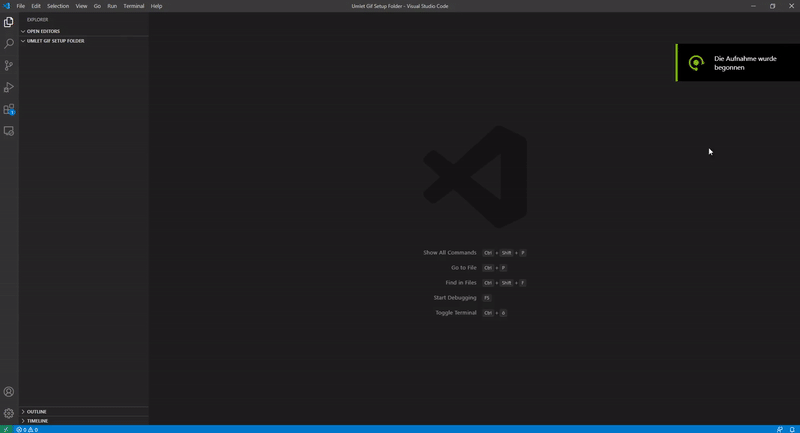Open the Manage gear icon

9,414
